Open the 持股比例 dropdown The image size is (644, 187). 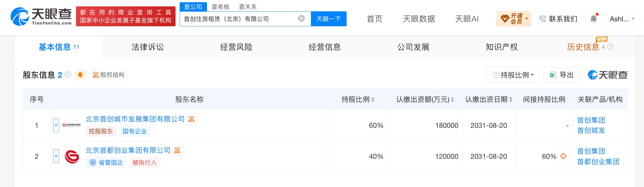point(513,75)
